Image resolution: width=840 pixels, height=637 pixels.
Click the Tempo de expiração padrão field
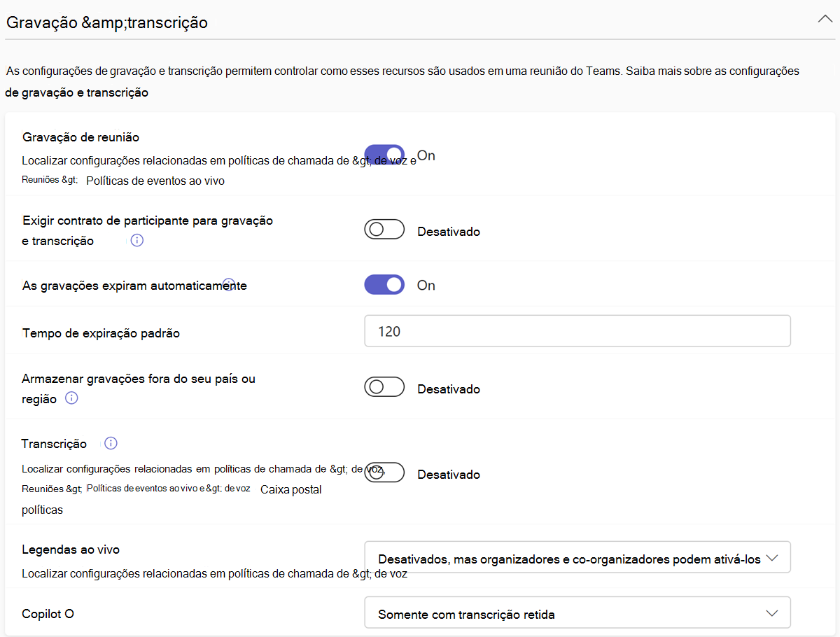(577, 331)
